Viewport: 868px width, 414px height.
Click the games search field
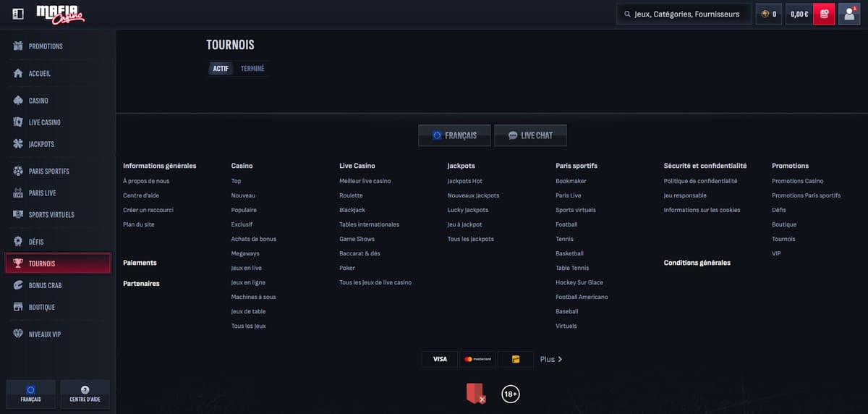click(x=684, y=14)
